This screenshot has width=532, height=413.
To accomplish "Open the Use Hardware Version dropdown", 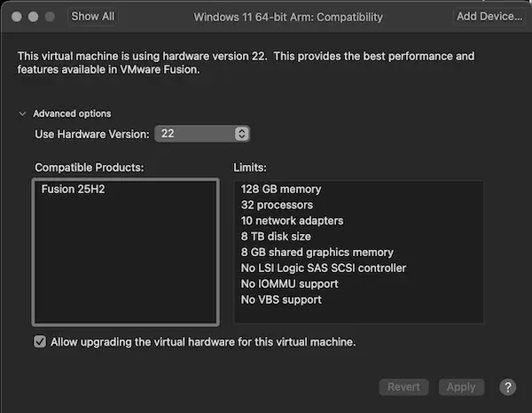I will click(202, 134).
